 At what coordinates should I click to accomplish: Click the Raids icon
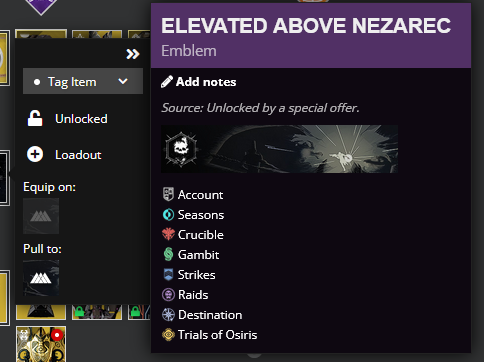pyautogui.click(x=168, y=295)
